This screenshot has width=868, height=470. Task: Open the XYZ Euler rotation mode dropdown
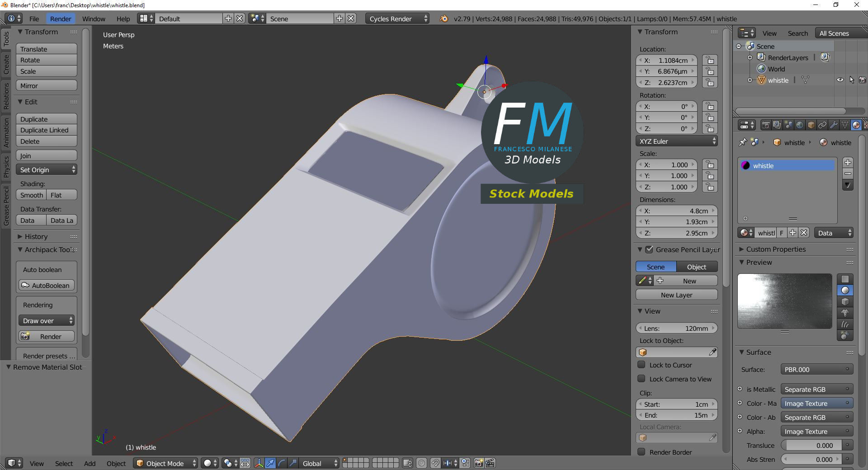676,141
